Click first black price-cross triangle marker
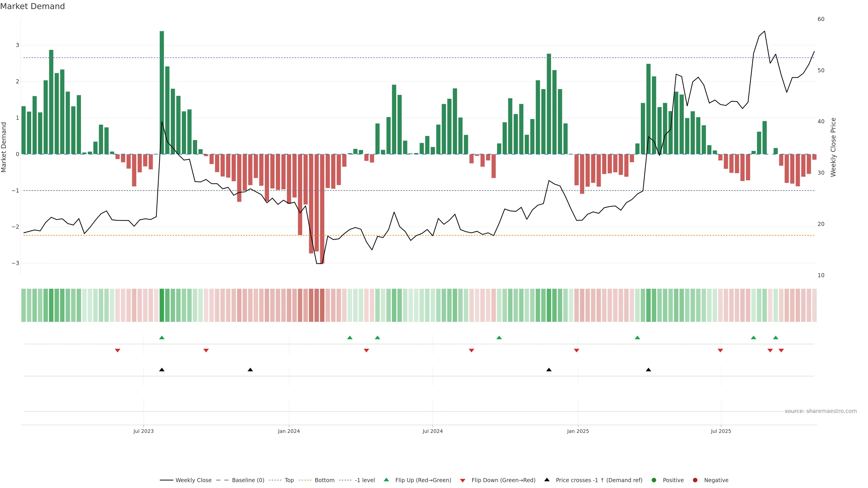The image size is (868, 488). click(x=162, y=370)
